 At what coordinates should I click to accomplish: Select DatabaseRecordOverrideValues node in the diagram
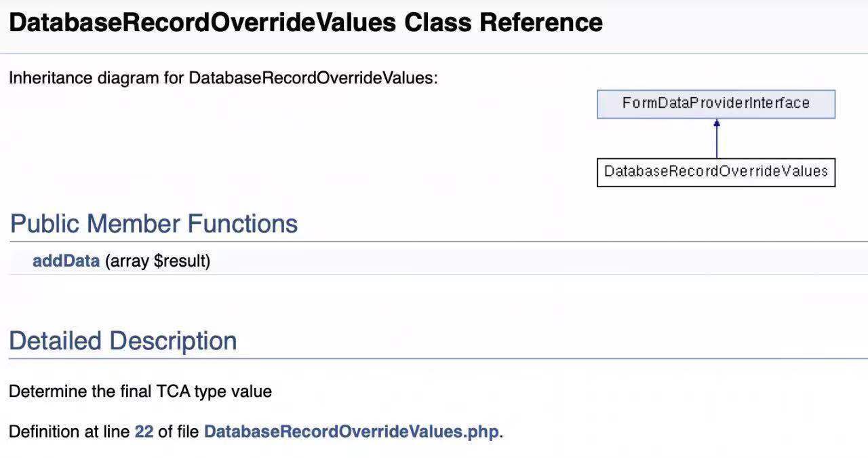715,172
